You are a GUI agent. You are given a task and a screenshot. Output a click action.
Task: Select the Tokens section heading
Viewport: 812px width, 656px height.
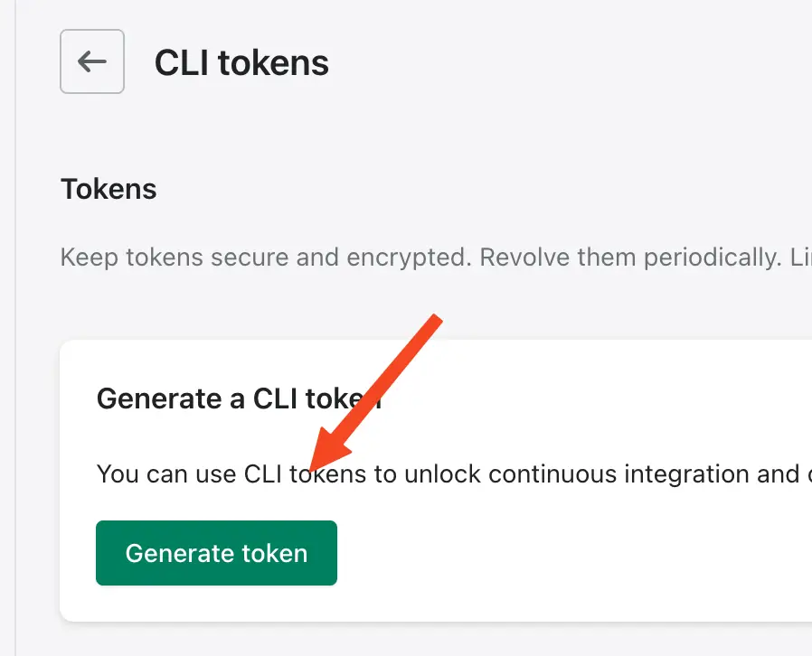(109, 189)
